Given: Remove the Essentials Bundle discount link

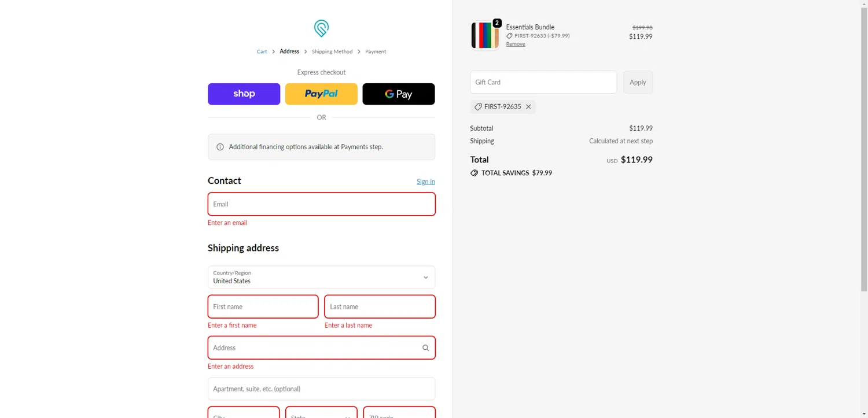Looking at the screenshot, I should (x=516, y=44).
